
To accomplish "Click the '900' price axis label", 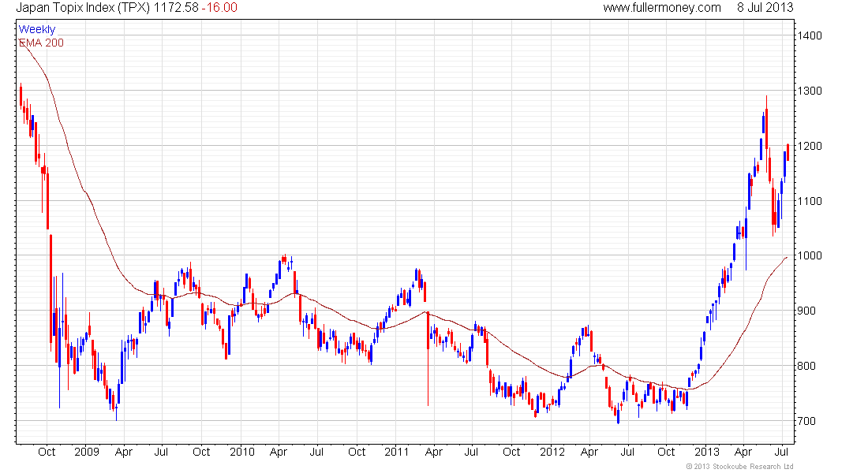I will (x=807, y=311).
